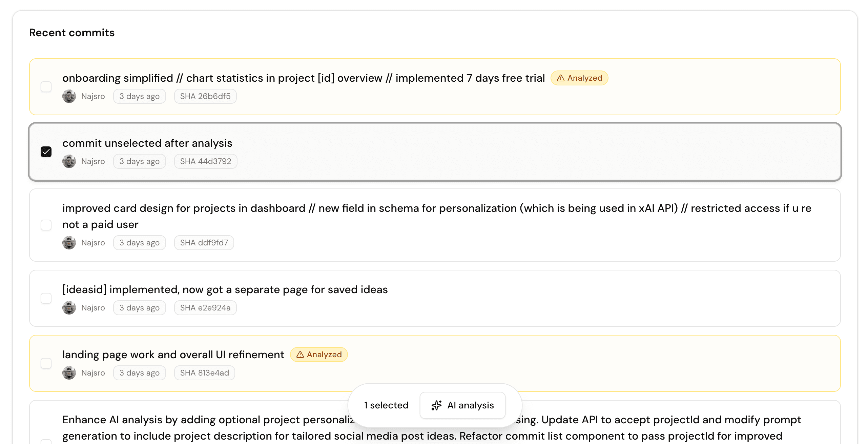Select the ideasid implemented commit checkbox

46,298
